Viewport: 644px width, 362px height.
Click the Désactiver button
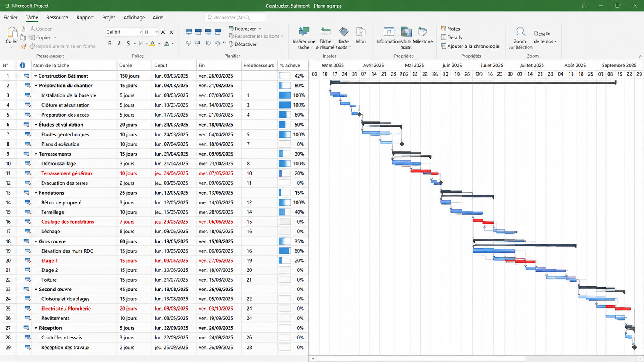(x=243, y=44)
